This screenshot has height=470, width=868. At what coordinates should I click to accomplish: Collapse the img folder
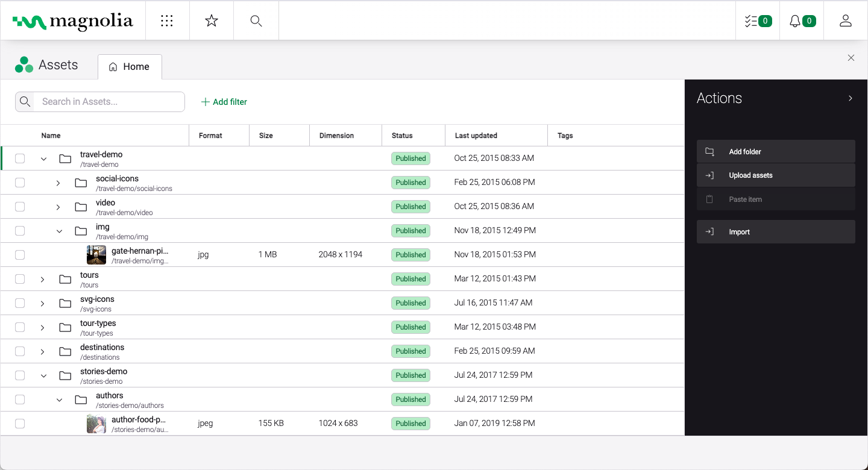[59, 231]
